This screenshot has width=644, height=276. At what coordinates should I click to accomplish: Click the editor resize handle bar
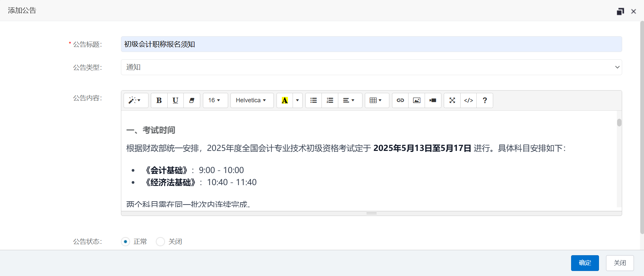coord(371,213)
